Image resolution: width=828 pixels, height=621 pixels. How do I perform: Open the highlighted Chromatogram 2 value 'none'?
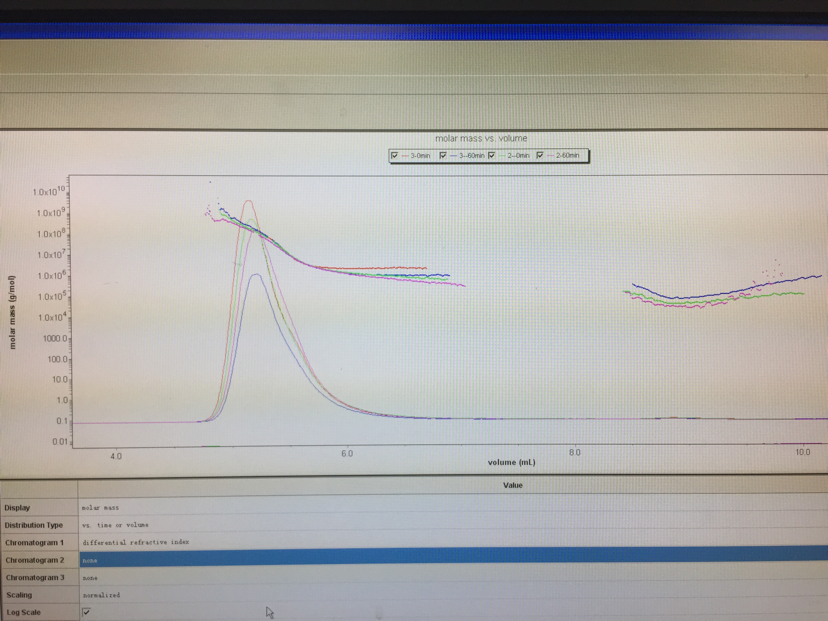(x=453, y=559)
